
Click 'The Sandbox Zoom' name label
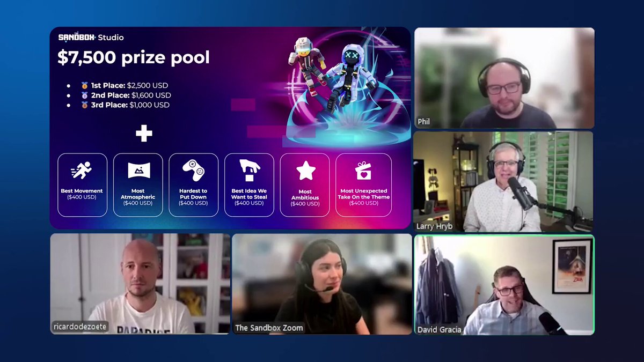coord(269,328)
